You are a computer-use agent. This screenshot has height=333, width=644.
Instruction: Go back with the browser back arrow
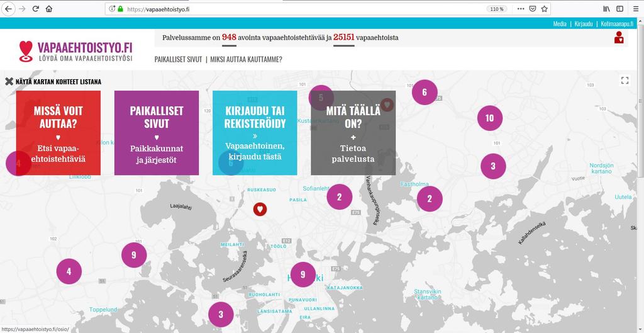point(9,9)
